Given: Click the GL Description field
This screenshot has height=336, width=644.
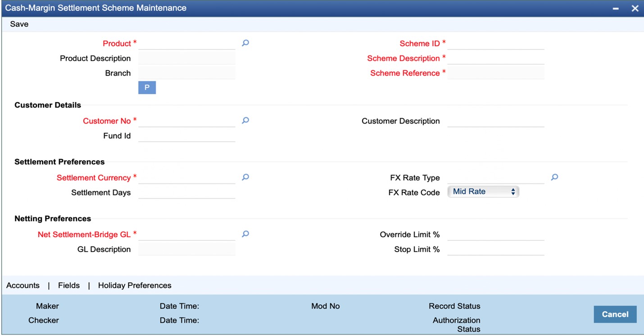Looking at the screenshot, I should tap(187, 249).
